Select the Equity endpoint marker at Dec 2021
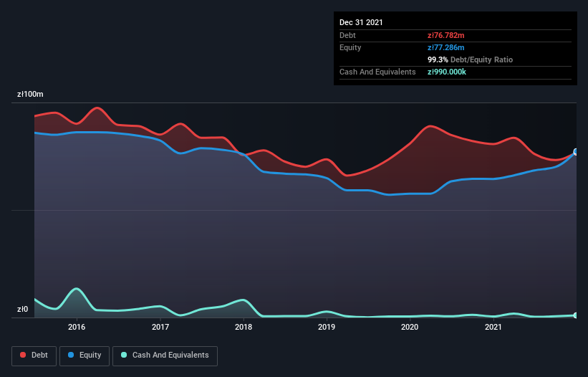 tap(576, 152)
